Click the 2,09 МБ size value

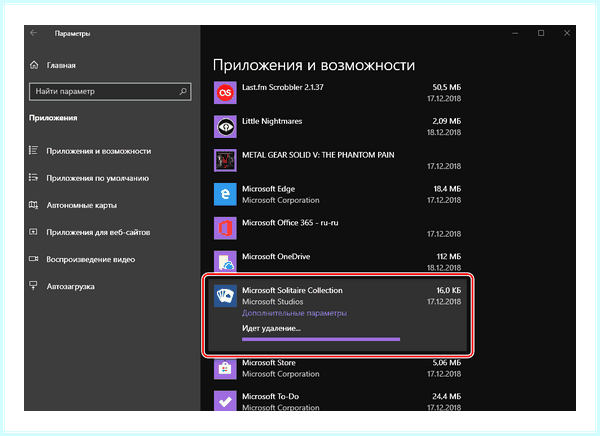pyautogui.click(x=447, y=121)
